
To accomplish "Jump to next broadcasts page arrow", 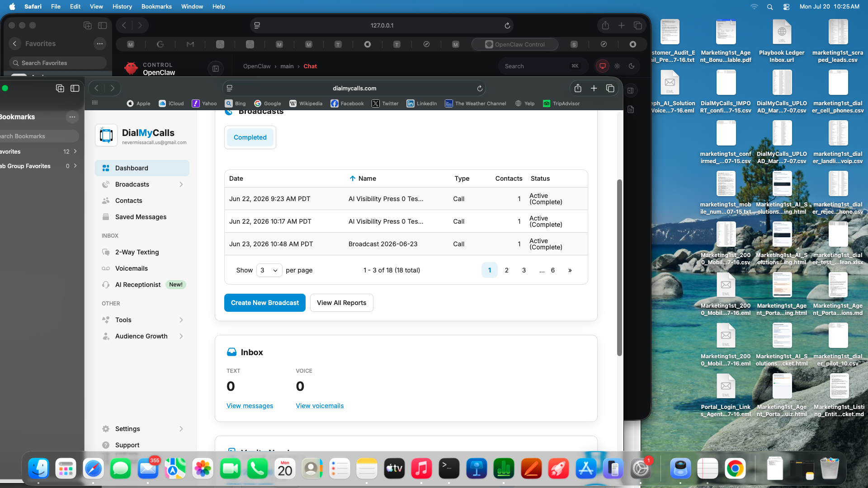I will pos(570,270).
